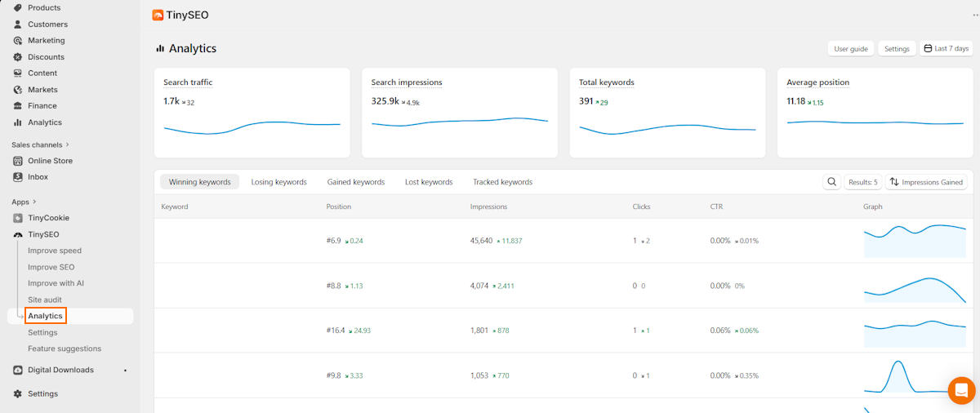The width and height of the screenshot is (980, 413).
Task: Open the three-dot menu at top right
Action: 975,14
